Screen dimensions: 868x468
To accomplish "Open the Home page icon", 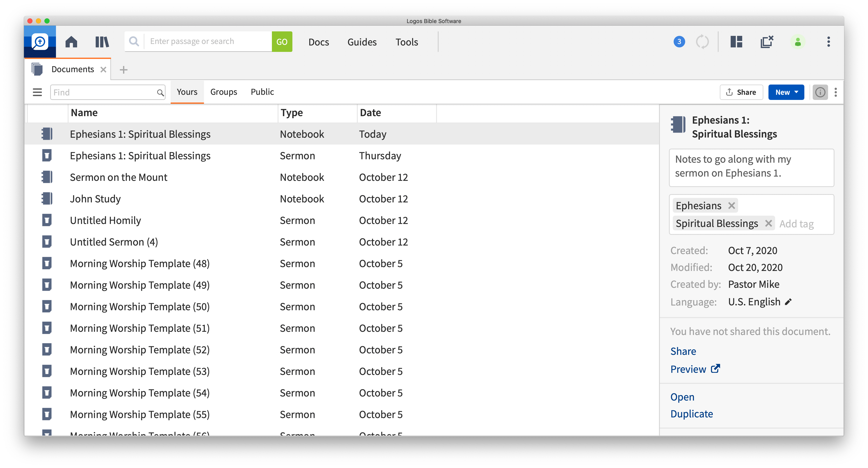I will pos(71,42).
